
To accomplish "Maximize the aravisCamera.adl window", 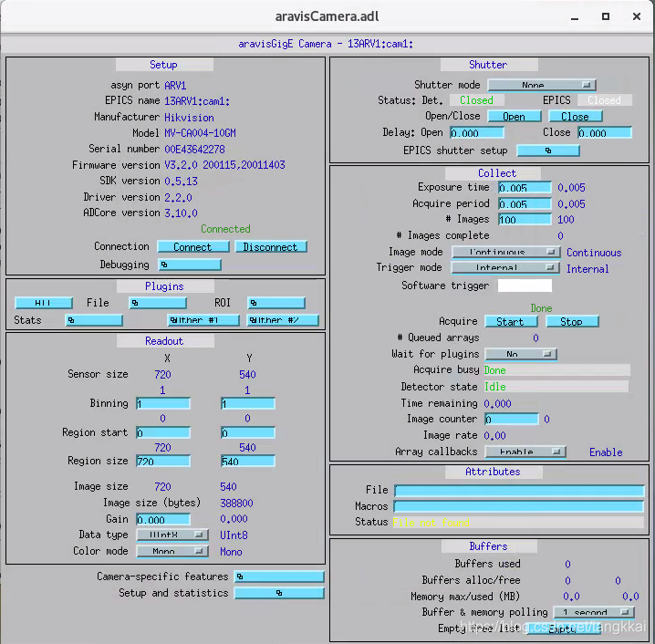I will 606,16.
